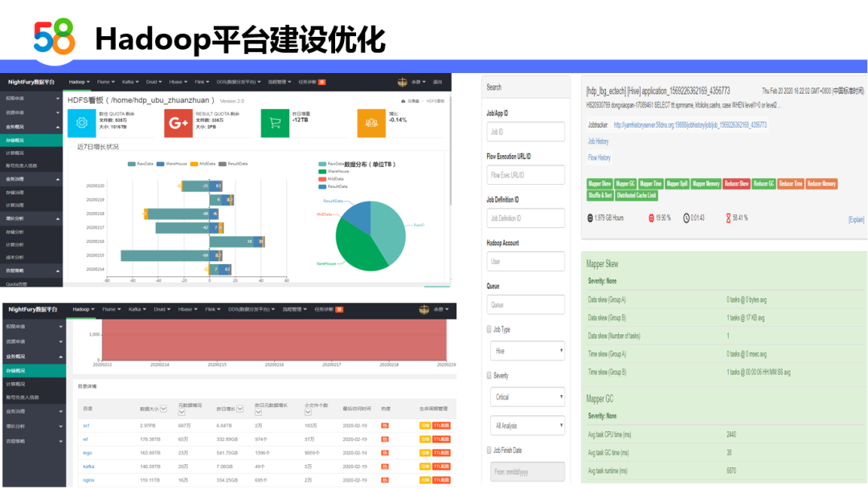Click the hourglass icon beside 58.41%

[x=728, y=218]
